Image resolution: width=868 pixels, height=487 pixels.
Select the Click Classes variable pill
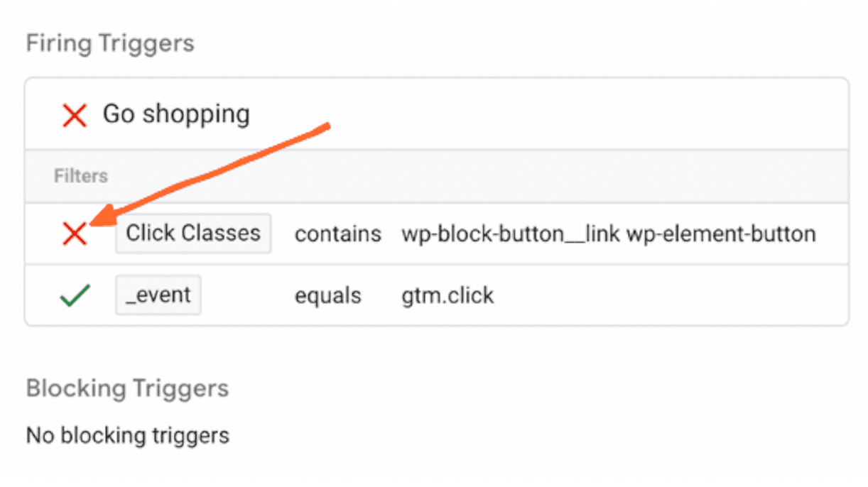(x=192, y=233)
